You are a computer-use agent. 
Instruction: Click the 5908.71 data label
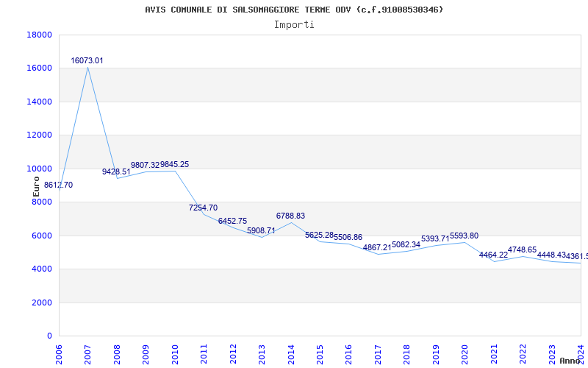click(261, 230)
